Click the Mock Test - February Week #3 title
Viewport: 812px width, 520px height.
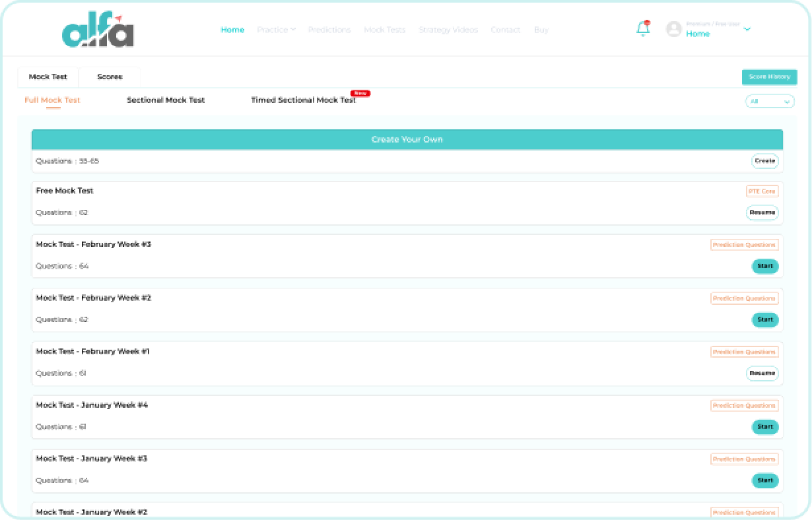click(x=93, y=244)
